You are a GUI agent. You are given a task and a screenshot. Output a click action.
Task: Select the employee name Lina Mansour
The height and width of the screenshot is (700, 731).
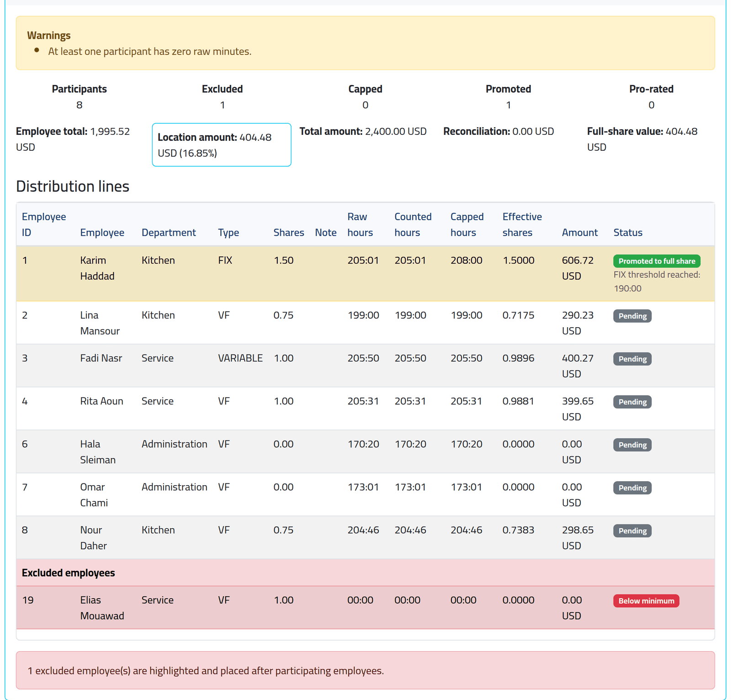pos(100,323)
